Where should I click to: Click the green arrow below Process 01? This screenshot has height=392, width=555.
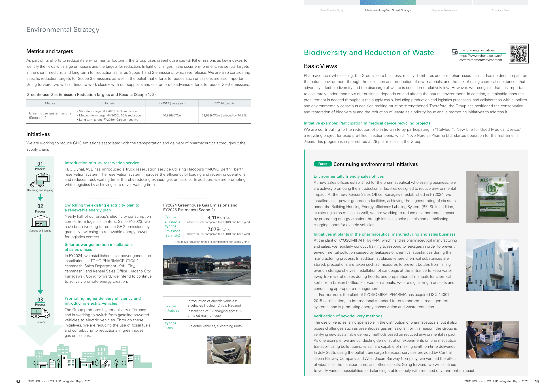click(40, 198)
